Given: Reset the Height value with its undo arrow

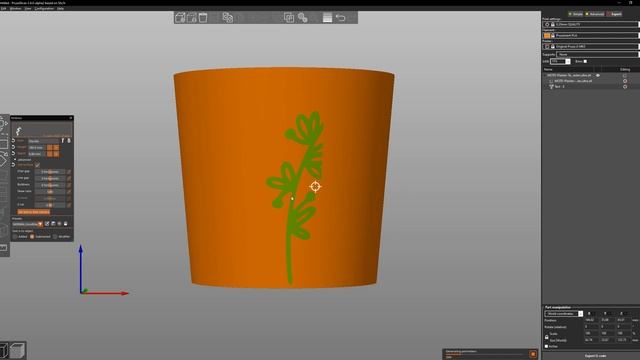Looking at the screenshot, I should [x=13, y=147].
